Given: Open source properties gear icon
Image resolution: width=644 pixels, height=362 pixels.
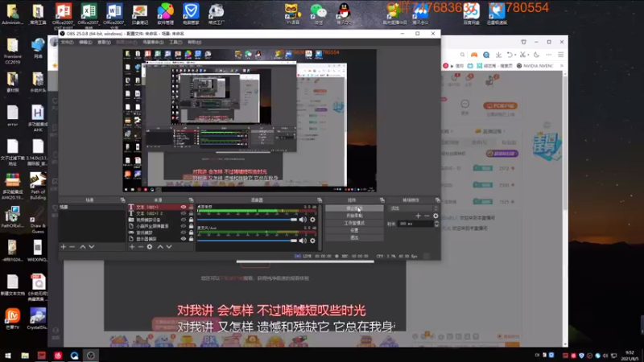Looking at the screenshot, I should click(x=150, y=247).
